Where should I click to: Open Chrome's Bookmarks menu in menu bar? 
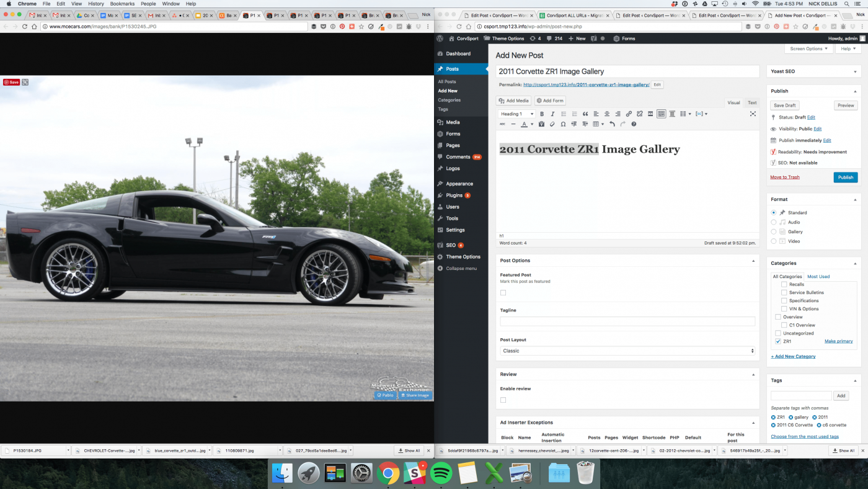click(x=122, y=4)
